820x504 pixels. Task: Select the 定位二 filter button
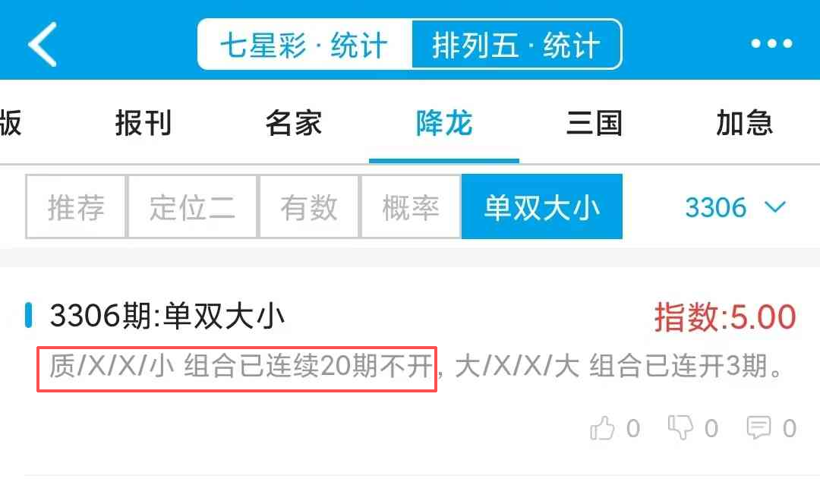tap(192, 206)
